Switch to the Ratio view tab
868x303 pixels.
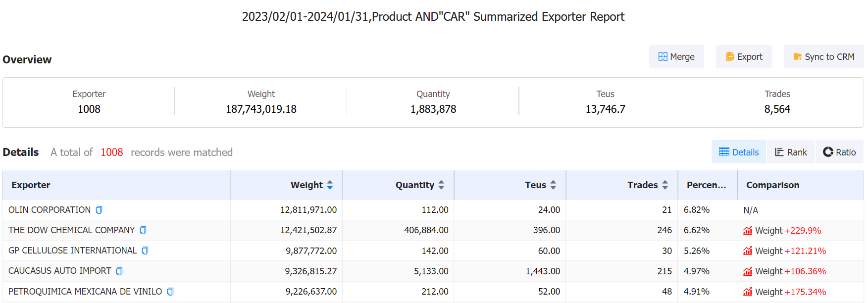[x=839, y=152]
